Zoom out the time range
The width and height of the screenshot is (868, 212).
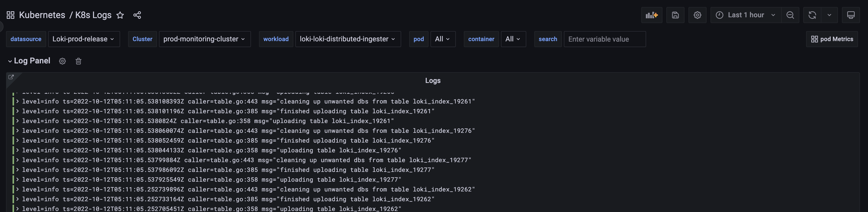(790, 15)
